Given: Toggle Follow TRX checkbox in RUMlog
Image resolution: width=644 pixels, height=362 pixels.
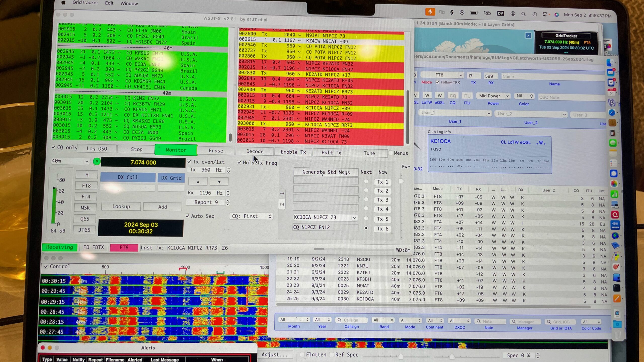Looking at the screenshot, I should pyautogui.click(x=437, y=82).
